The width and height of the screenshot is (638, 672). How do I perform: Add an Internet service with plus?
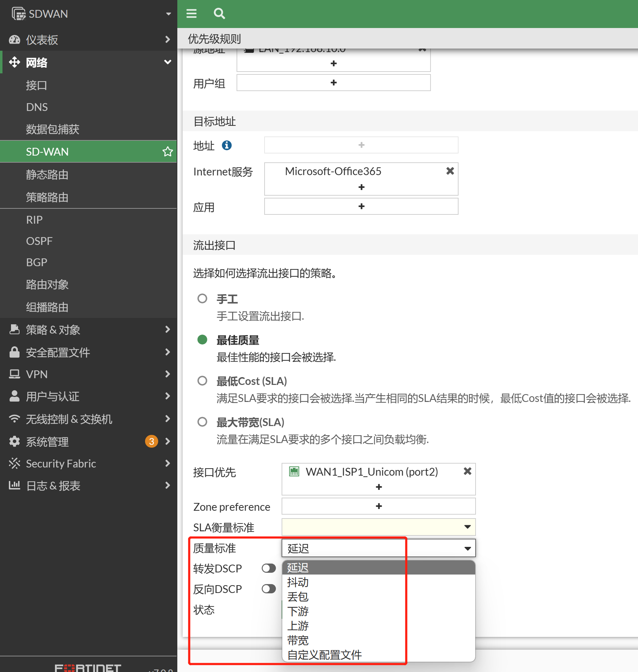[361, 187]
